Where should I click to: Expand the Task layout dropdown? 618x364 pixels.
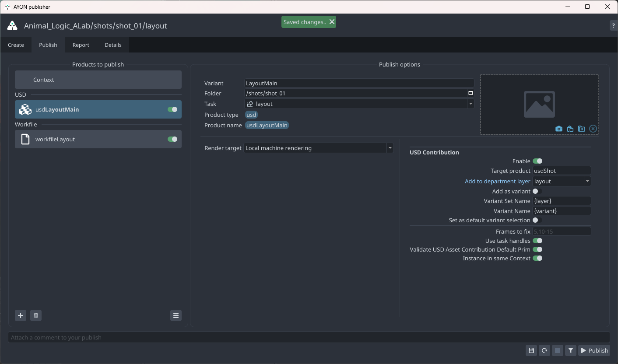coord(471,104)
